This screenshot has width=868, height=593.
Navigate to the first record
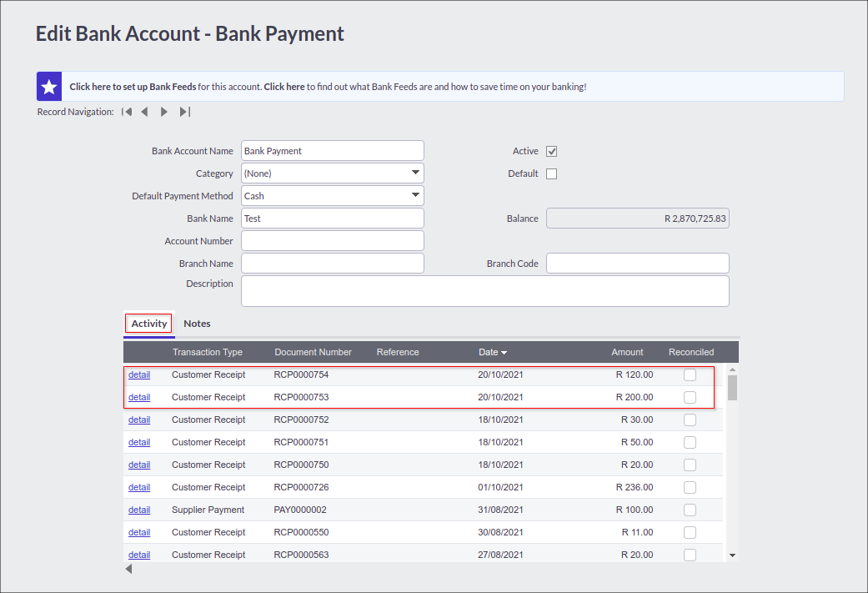coord(127,111)
